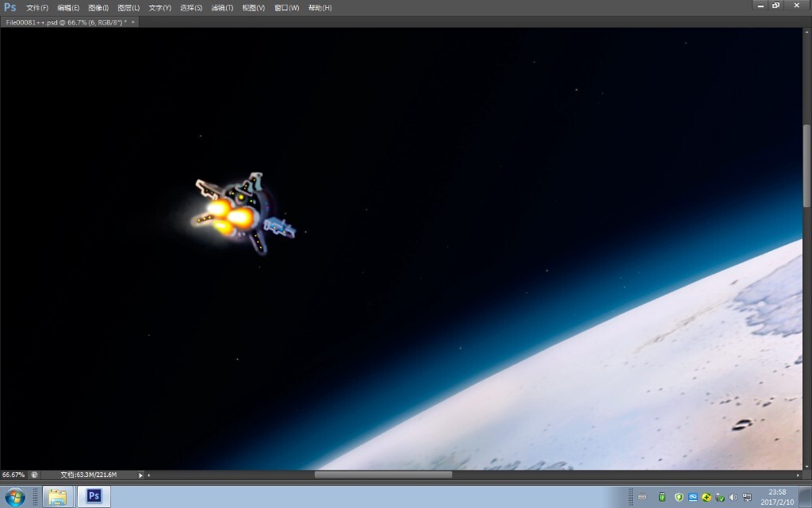Open the 视图(V) menu
This screenshot has width=812, height=508.
tap(253, 8)
